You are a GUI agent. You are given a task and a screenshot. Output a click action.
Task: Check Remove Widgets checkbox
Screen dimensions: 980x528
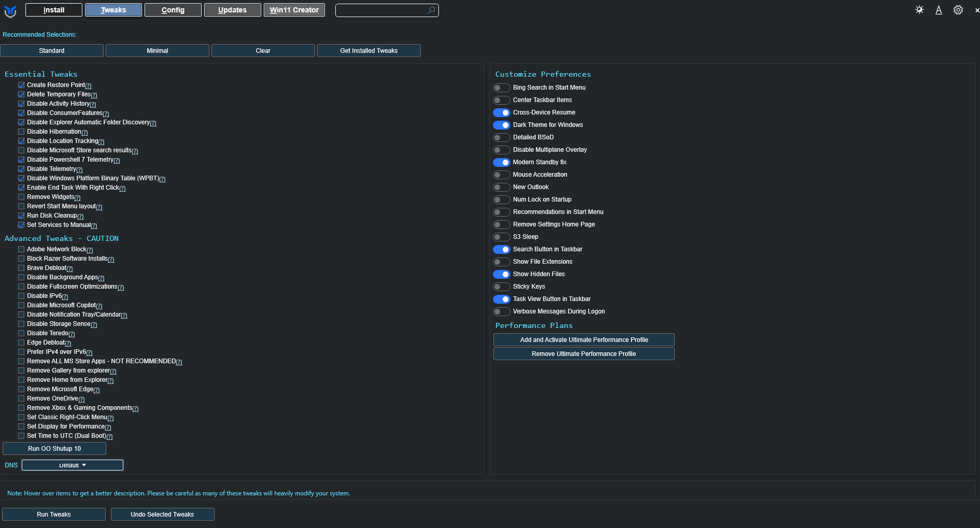[21, 197]
